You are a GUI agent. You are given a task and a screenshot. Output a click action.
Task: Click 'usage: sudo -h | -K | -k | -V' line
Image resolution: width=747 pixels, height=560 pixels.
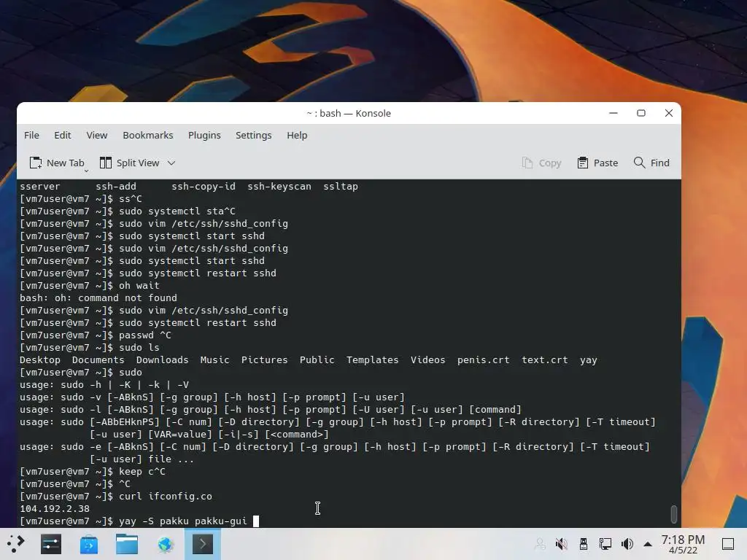[x=104, y=385]
